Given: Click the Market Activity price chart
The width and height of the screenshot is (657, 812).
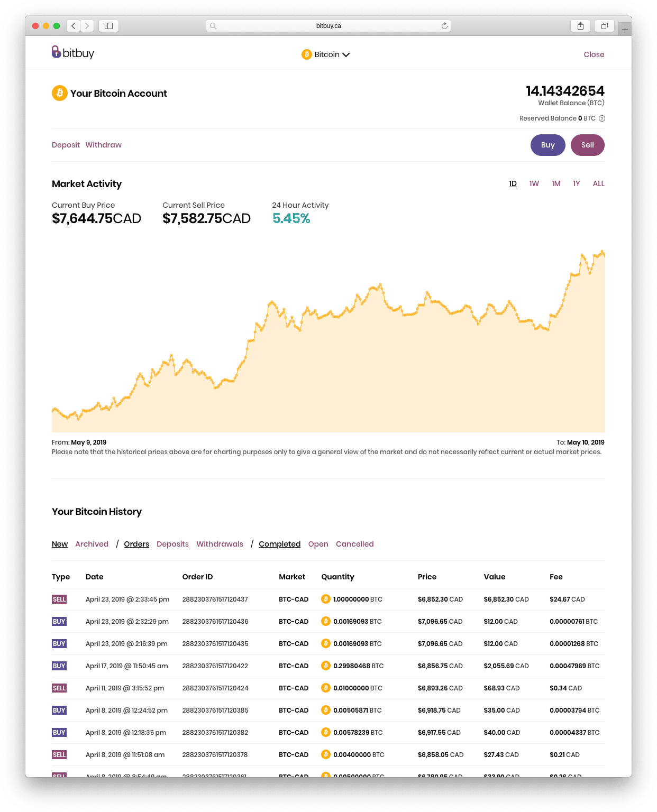Looking at the screenshot, I should (x=328, y=341).
